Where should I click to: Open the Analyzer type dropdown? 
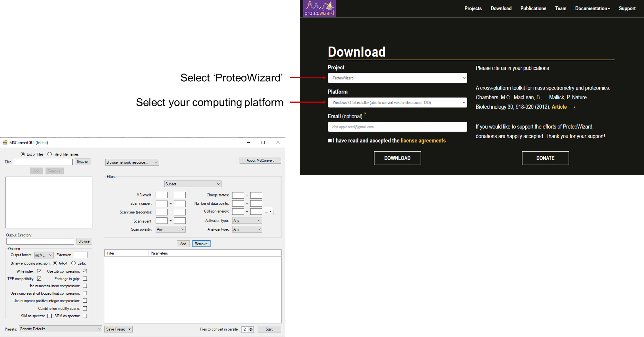pos(247,229)
